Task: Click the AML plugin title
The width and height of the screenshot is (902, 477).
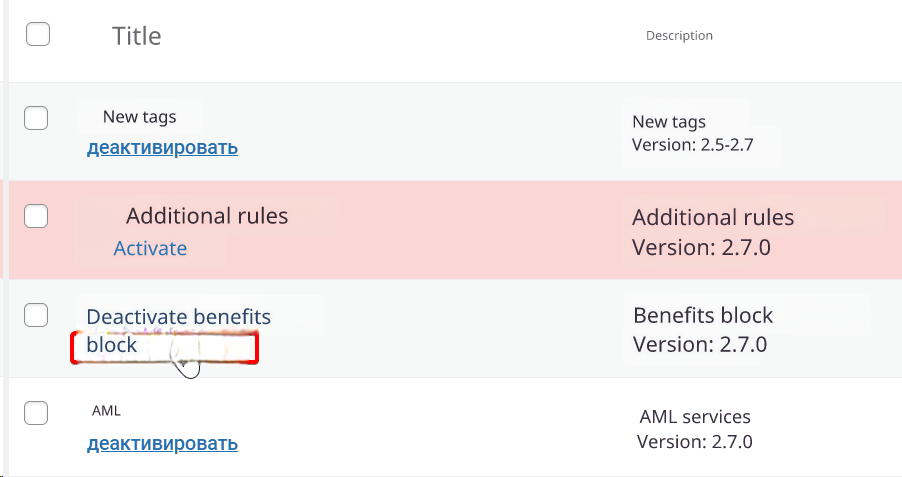Action: pyautogui.click(x=106, y=411)
